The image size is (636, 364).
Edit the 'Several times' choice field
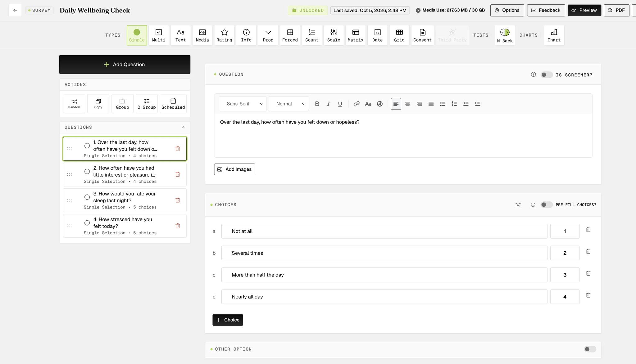click(384, 253)
